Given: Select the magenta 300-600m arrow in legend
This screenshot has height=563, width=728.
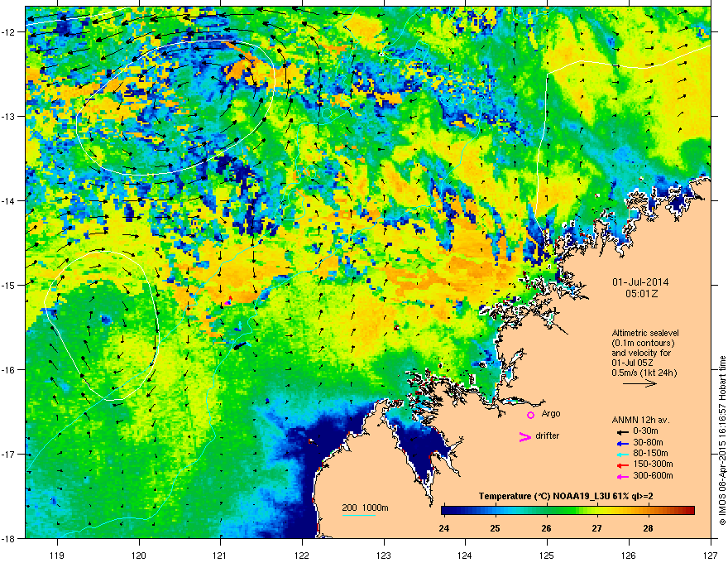Looking at the screenshot, I should pyautogui.click(x=623, y=476).
